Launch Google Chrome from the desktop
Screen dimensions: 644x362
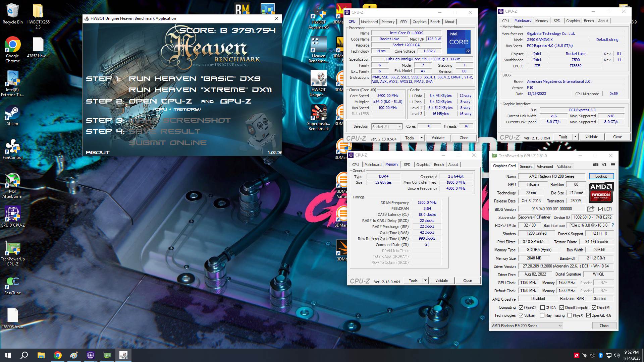click(x=12, y=50)
